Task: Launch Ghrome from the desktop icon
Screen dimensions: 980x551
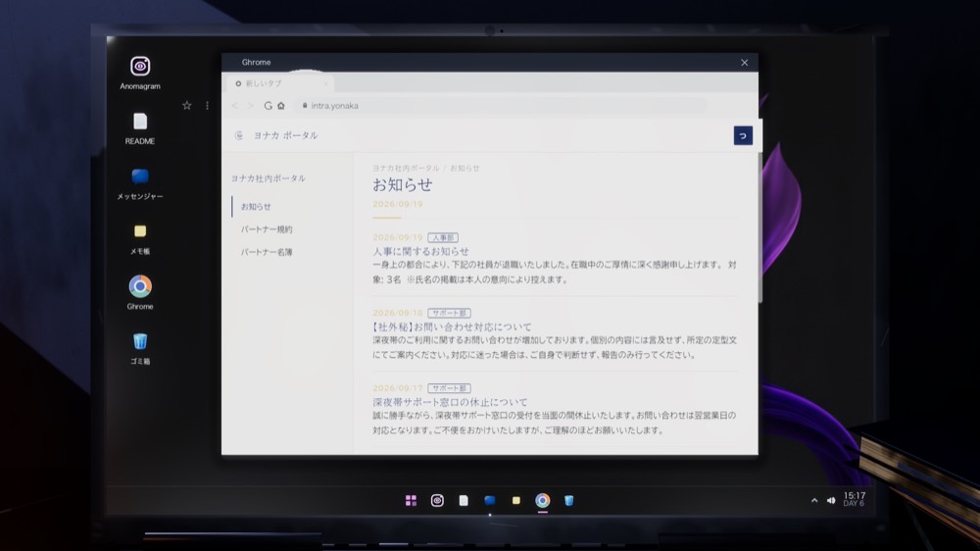Action: pyautogui.click(x=140, y=292)
